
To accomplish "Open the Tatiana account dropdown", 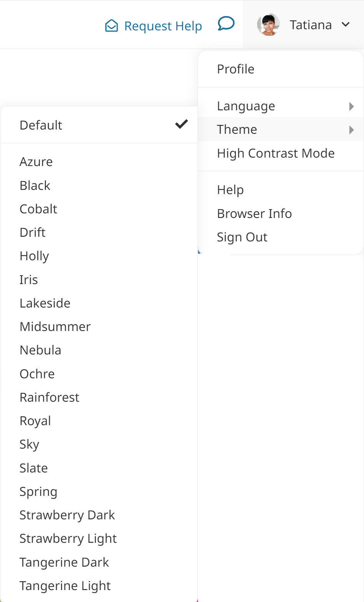I will (x=311, y=24).
